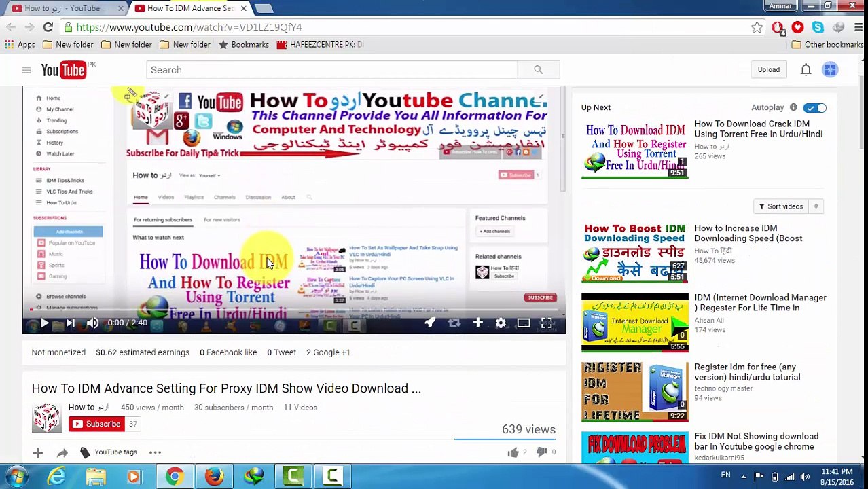868x489 pixels.
Task: Click the video progress bar
Action: [294, 310]
